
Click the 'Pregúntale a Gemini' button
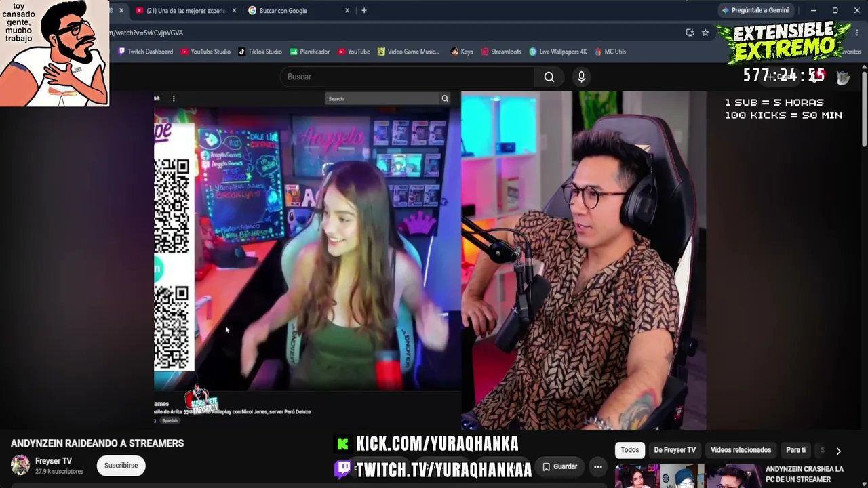point(755,10)
